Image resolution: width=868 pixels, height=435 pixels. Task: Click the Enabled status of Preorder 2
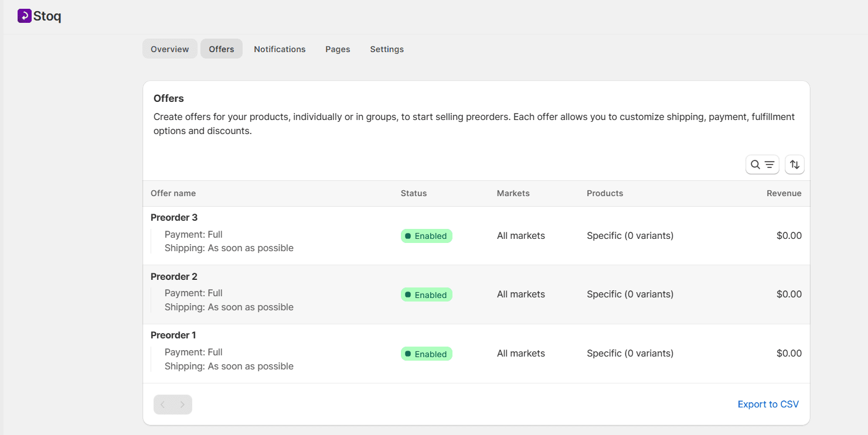pos(426,295)
